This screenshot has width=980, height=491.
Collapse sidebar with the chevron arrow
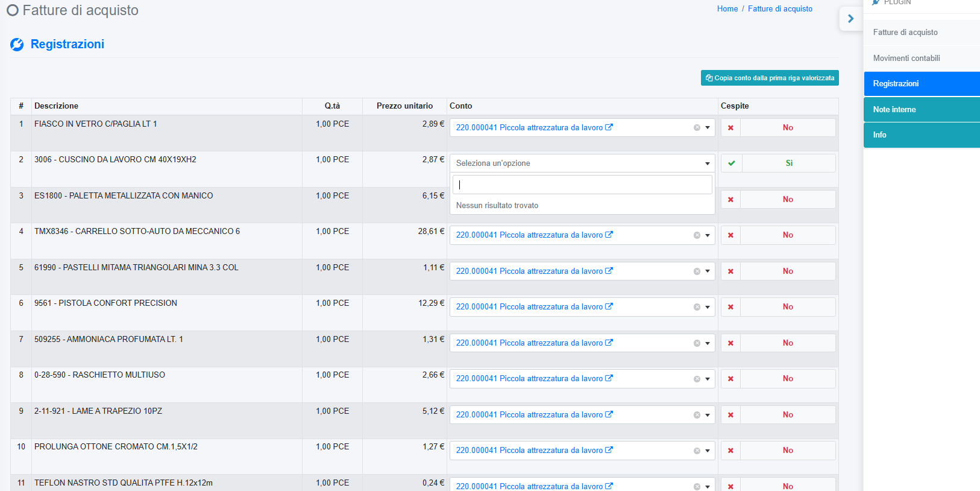(x=850, y=19)
